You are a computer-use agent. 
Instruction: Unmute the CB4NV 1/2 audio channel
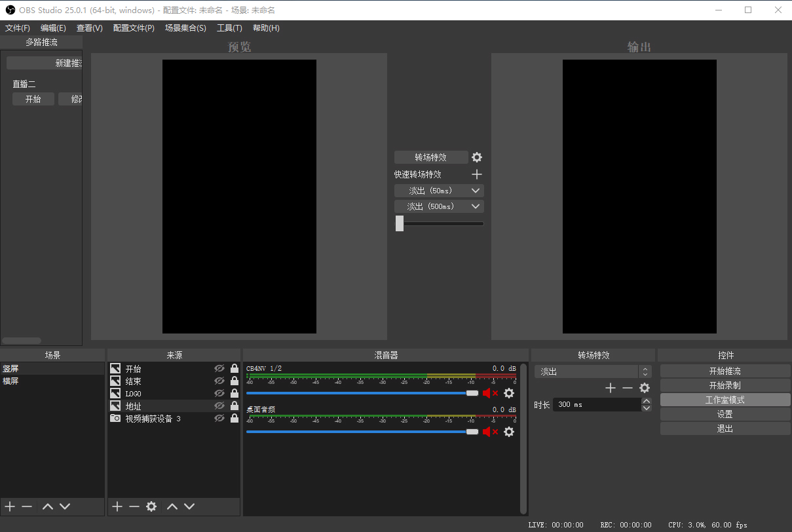[x=490, y=393]
